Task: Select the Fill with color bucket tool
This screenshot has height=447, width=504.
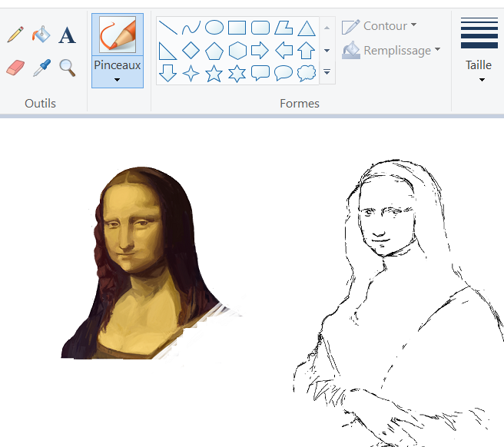Action: (x=41, y=35)
